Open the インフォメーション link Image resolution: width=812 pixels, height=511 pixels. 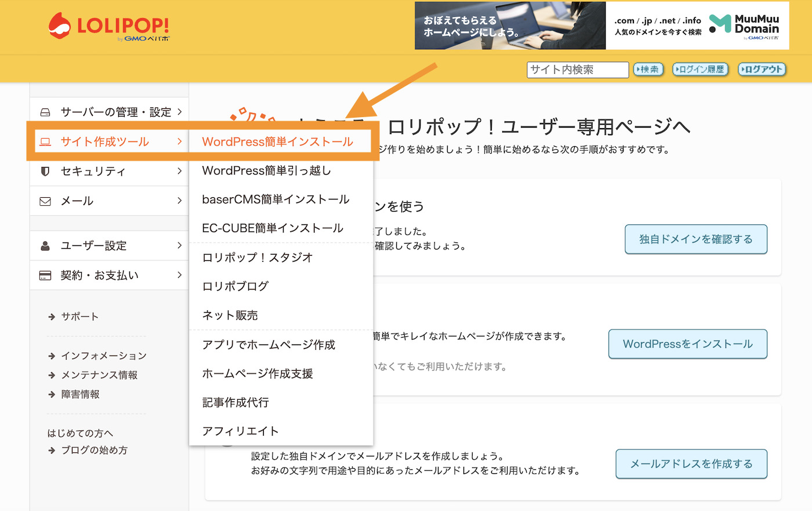coord(104,356)
